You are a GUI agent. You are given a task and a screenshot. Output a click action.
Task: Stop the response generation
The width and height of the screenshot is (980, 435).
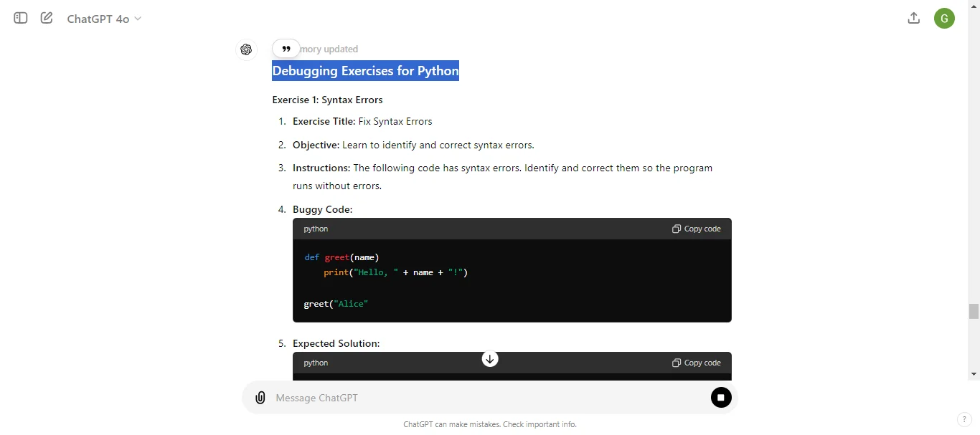tap(720, 397)
